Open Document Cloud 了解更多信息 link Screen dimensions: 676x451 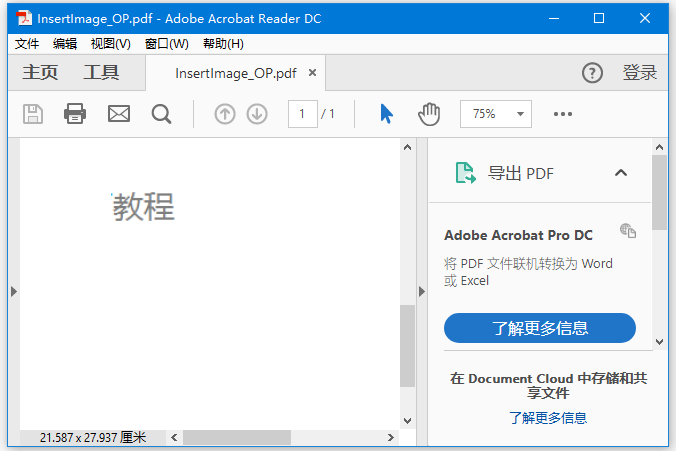pyautogui.click(x=548, y=418)
